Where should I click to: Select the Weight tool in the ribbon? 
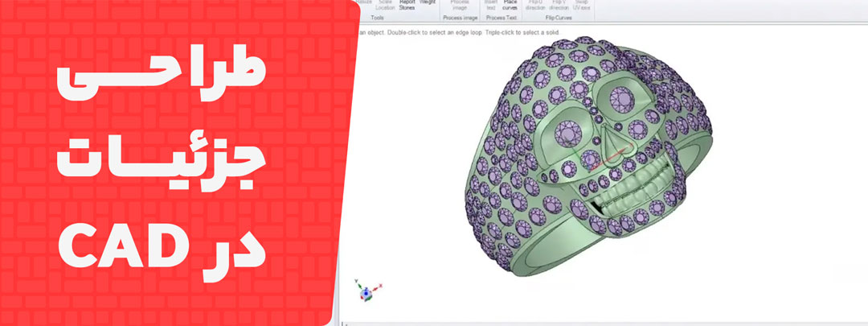[x=428, y=2]
